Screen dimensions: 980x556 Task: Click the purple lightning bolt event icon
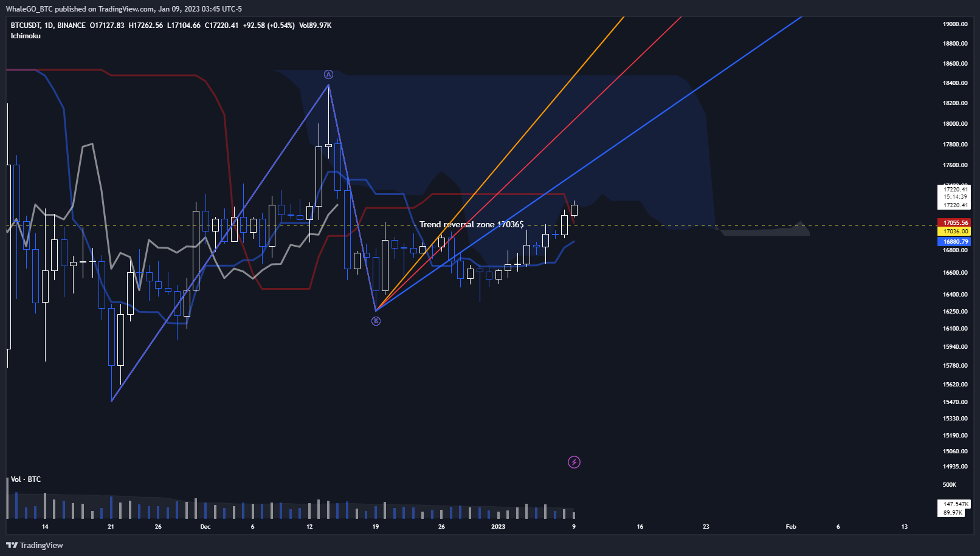(x=574, y=462)
